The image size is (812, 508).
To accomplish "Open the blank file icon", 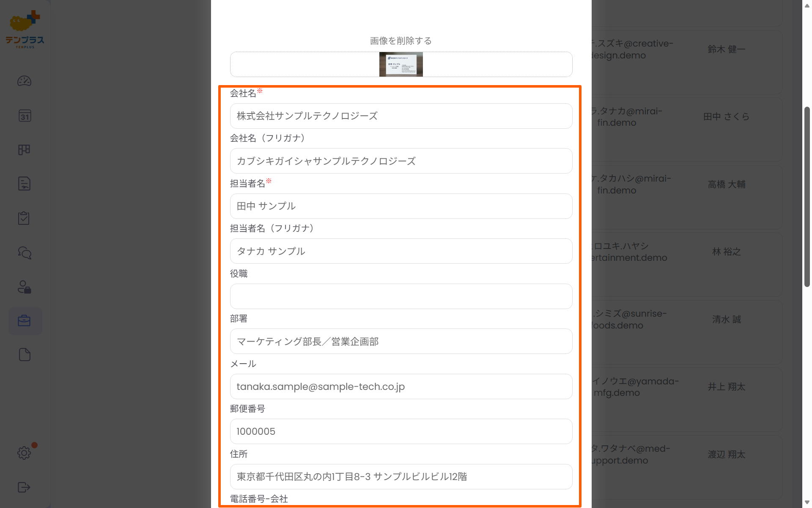I will (x=25, y=355).
